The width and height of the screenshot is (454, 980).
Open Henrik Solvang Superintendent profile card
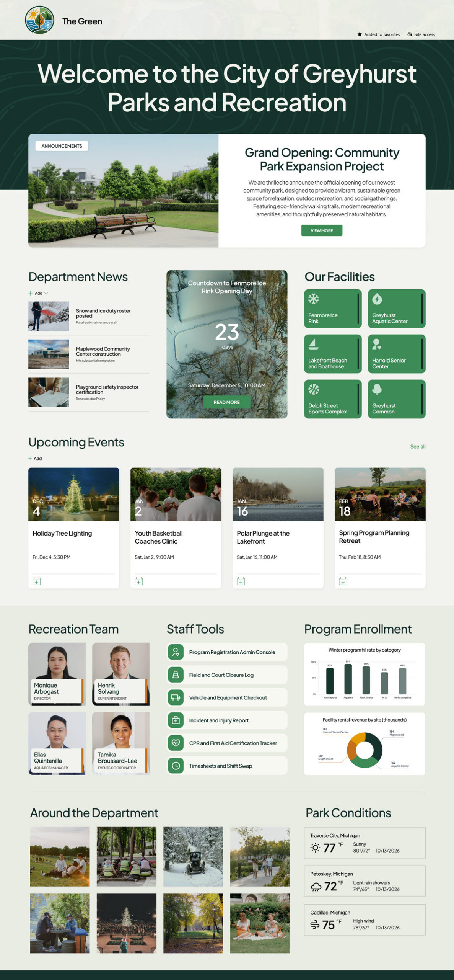pos(121,674)
